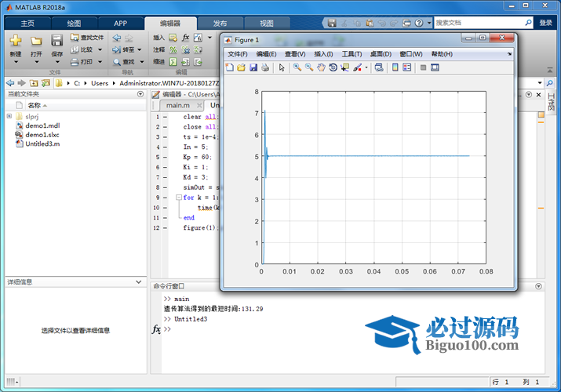Select the Zoom In tool
This screenshot has width=561, height=392.
[297, 67]
